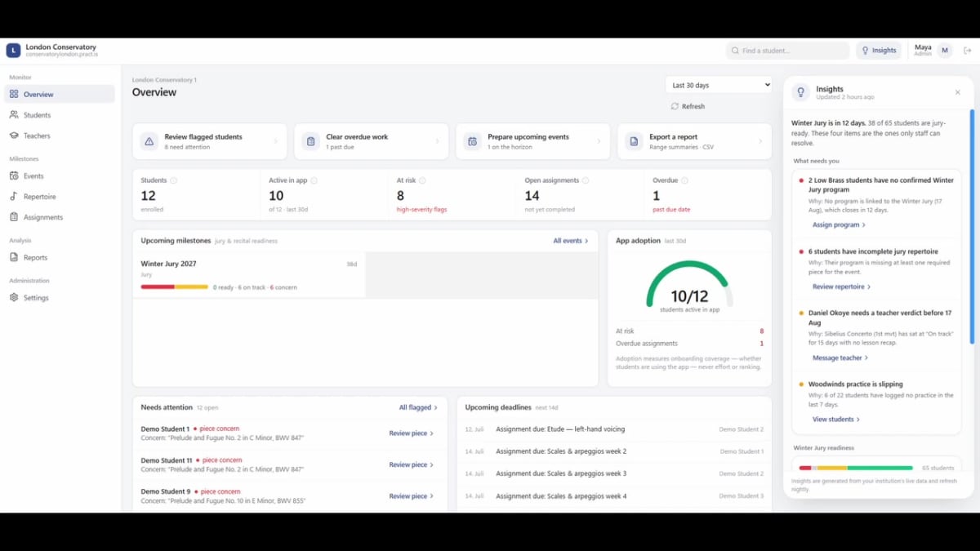
Task: Click the magnifier icon in search box
Action: 735,51
